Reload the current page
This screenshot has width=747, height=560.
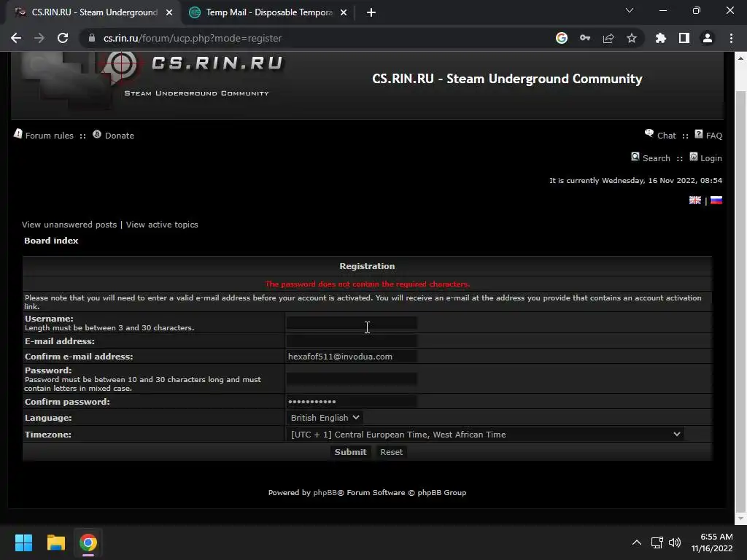click(x=63, y=38)
